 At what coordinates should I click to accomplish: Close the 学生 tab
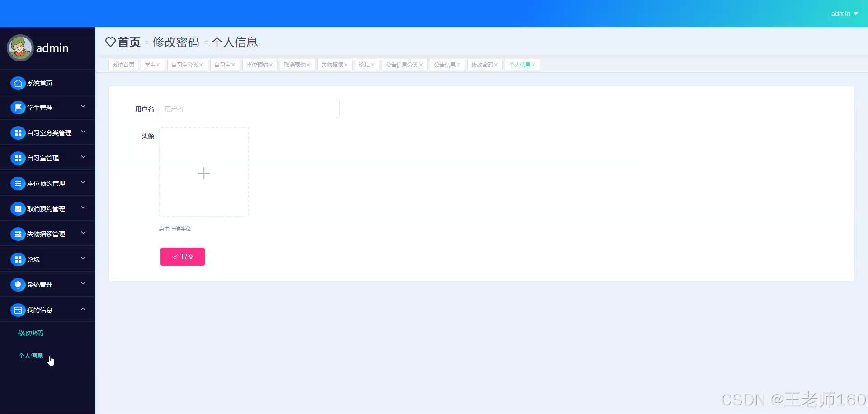[158, 65]
